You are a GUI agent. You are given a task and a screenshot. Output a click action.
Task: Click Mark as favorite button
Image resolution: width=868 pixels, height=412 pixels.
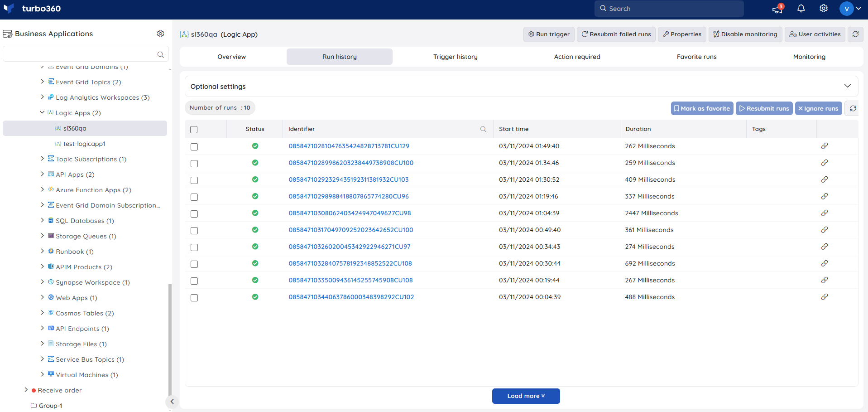click(702, 108)
